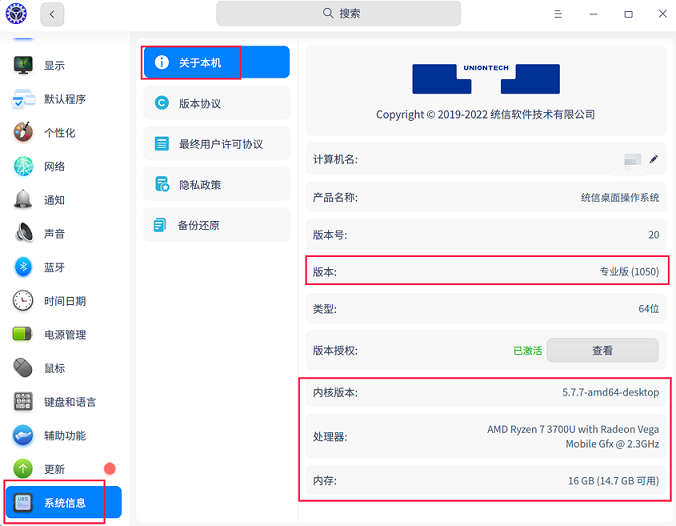Click the AMD Ryzen 7 3700U processor text

coord(573,436)
